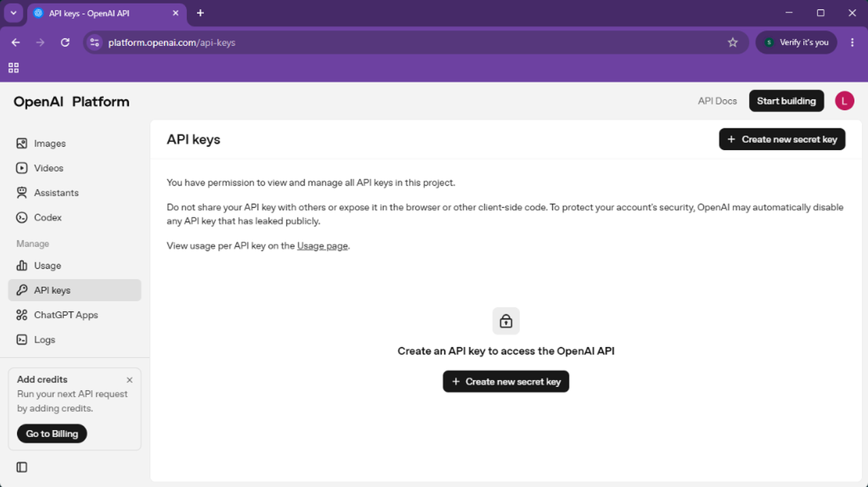The image size is (868, 487).
Task: Go back with the browser back arrow
Action: click(x=16, y=42)
